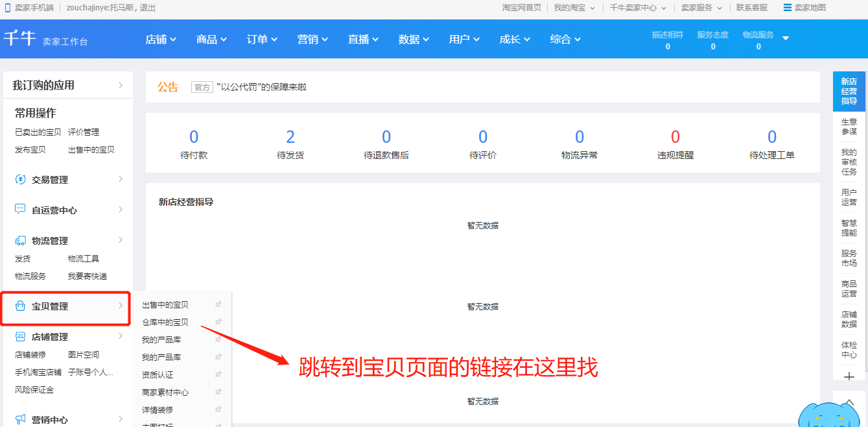
Task: Click the 退出 logout link
Action: click(x=147, y=8)
